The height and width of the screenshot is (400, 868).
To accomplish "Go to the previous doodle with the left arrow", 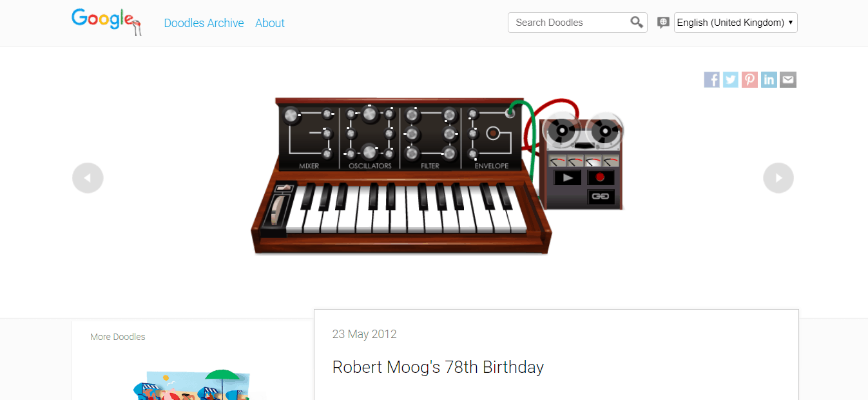I will [x=88, y=177].
